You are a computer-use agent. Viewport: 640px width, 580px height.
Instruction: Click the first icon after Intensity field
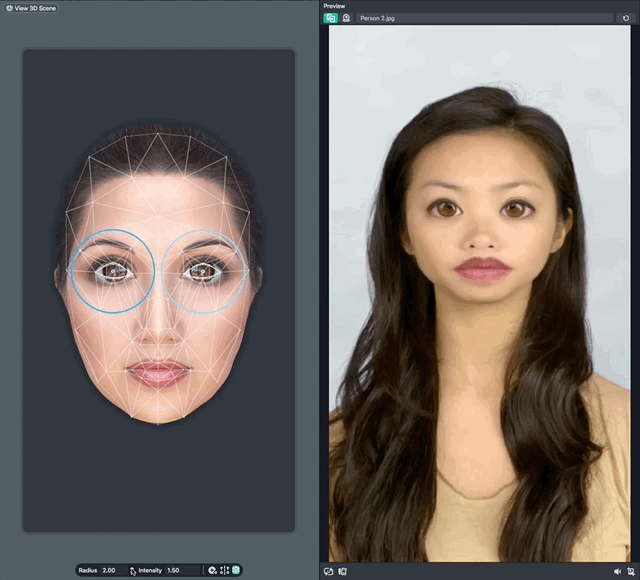tap(212, 570)
